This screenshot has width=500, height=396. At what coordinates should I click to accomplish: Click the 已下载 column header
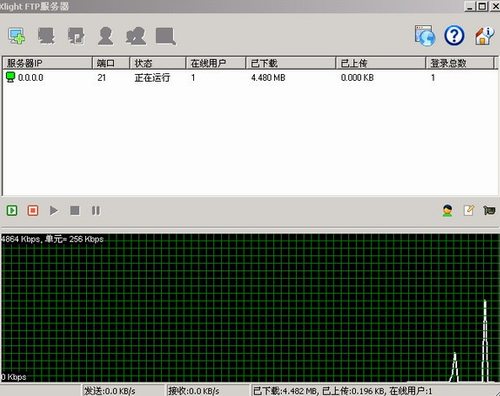point(290,63)
